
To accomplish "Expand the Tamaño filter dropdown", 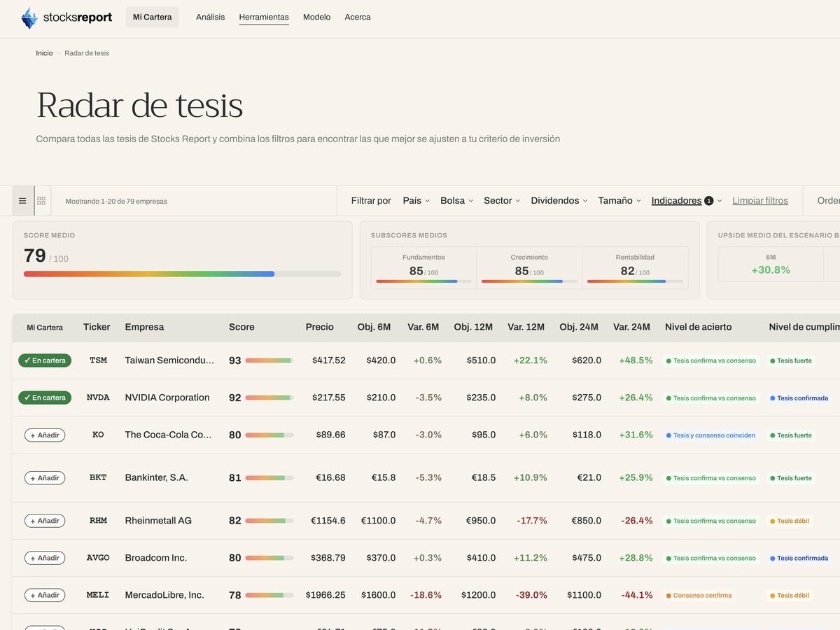I will click(x=619, y=201).
